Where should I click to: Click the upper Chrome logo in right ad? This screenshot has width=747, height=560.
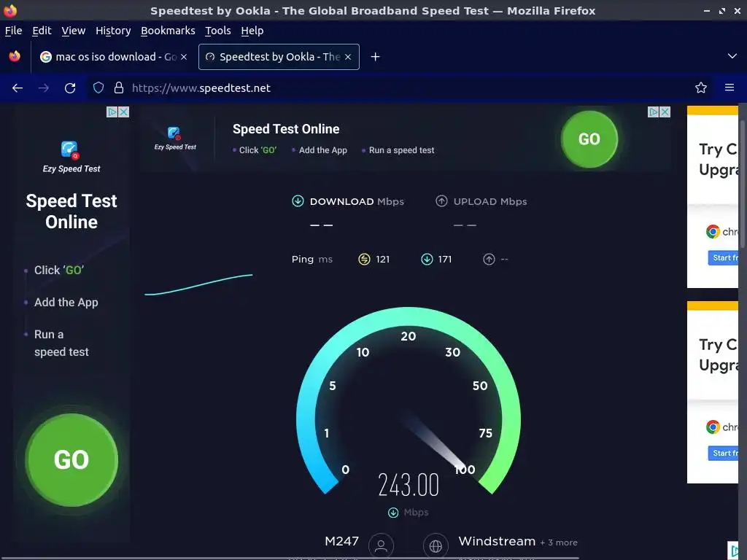point(713,232)
